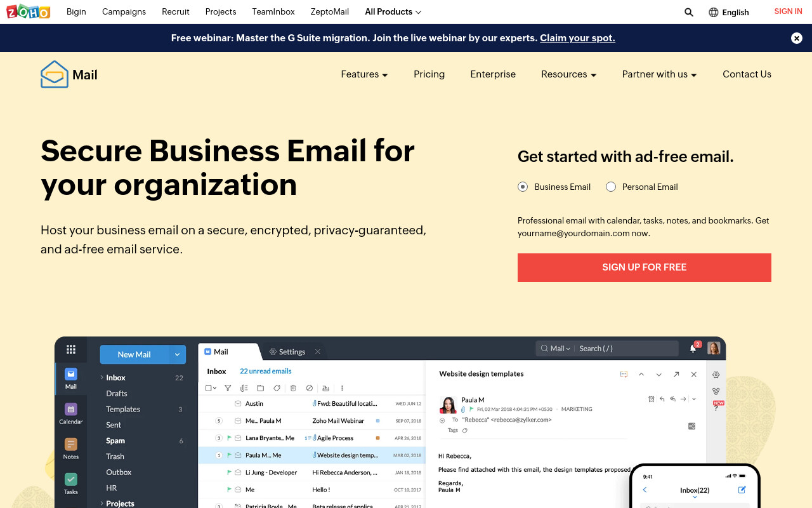812x508 pixels.
Task: Click the 22 unread emails link
Action: (266, 371)
